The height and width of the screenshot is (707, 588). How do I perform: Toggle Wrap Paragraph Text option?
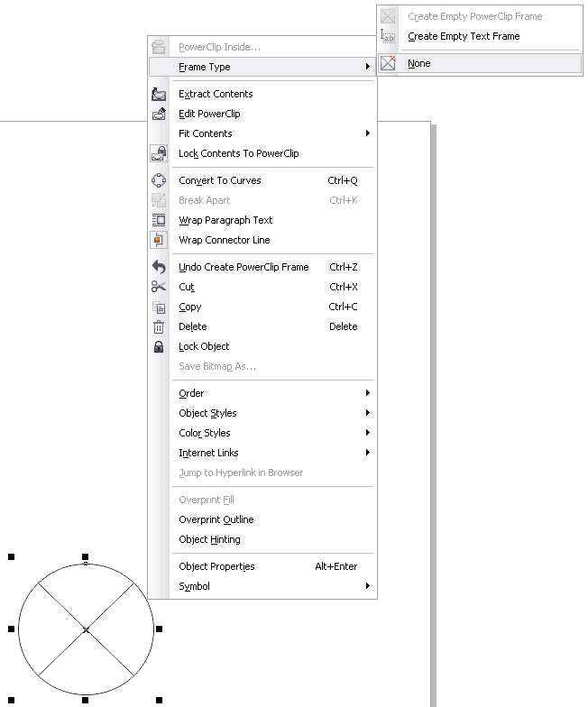coord(262,220)
